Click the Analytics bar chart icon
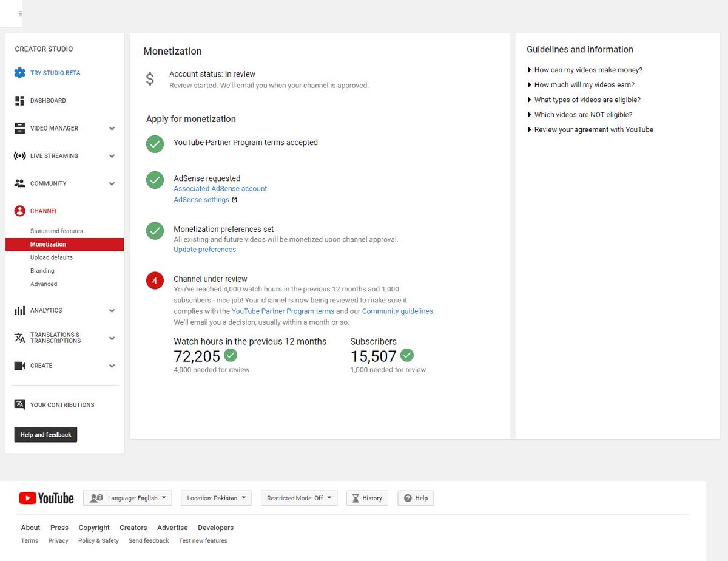Screen dimensions: 728x561 click(x=19, y=310)
